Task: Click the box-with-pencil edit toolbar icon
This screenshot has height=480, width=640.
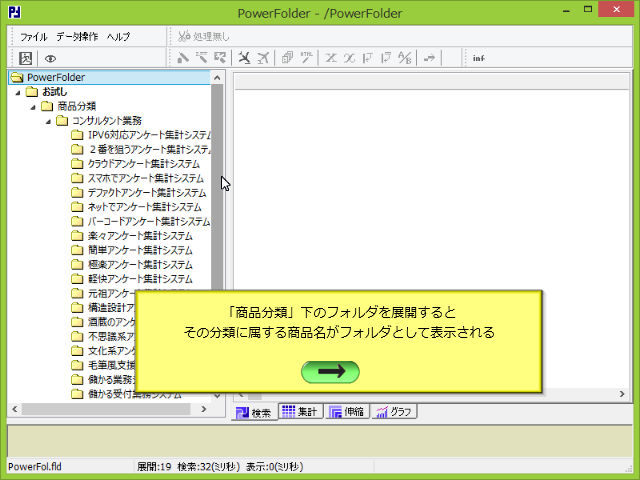Action: point(220,58)
